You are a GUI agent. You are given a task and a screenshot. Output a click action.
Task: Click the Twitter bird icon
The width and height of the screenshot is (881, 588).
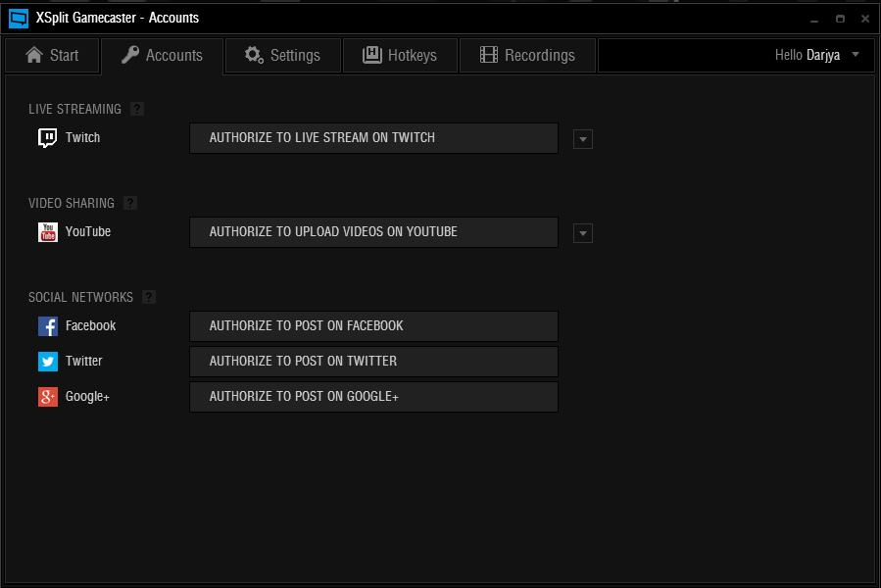tap(48, 362)
